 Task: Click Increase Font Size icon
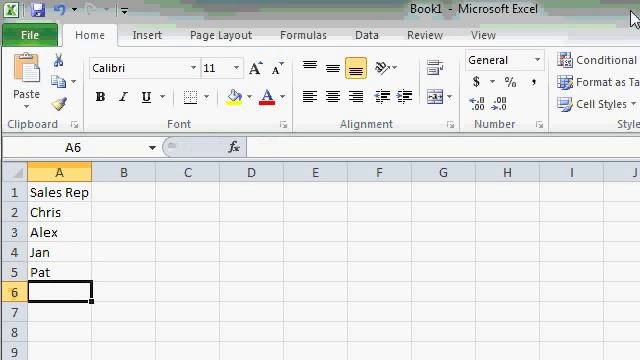256,68
